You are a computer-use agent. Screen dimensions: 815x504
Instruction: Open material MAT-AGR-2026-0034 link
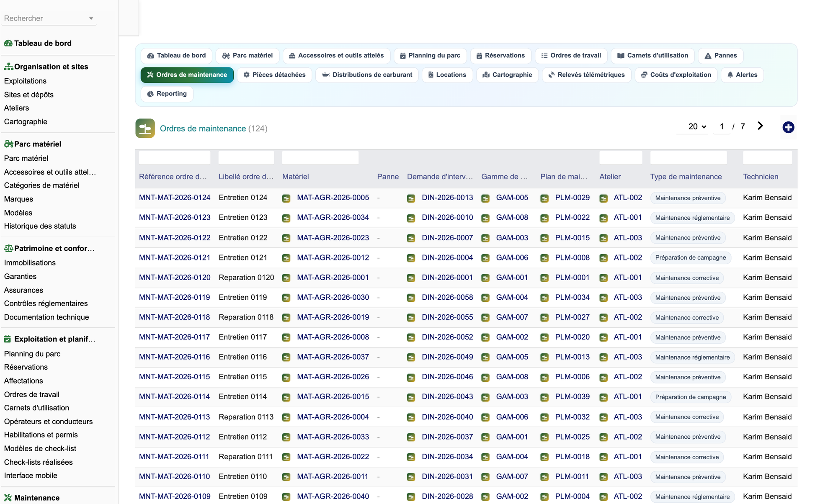[333, 217]
